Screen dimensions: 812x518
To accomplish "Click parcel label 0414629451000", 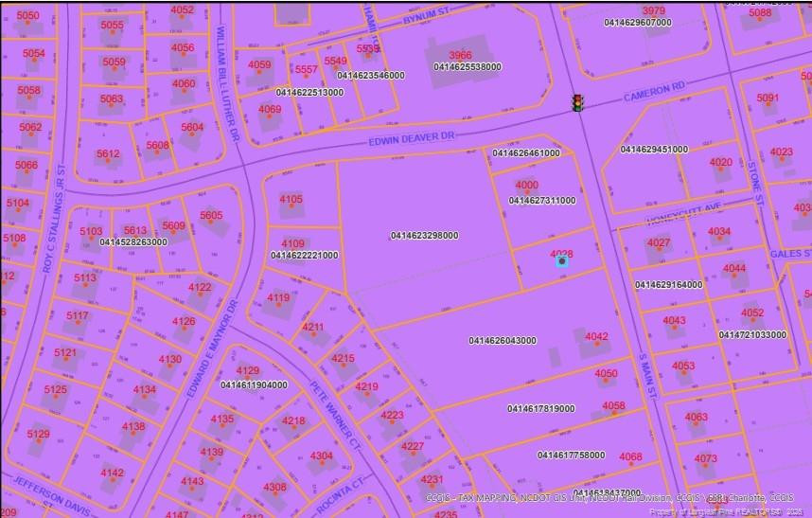I will (x=654, y=150).
